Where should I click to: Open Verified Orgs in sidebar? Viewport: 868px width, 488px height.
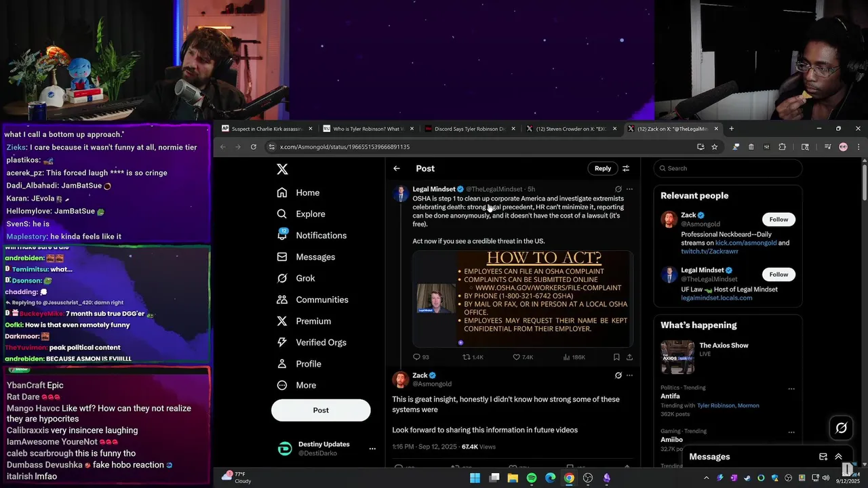click(x=312, y=342)
